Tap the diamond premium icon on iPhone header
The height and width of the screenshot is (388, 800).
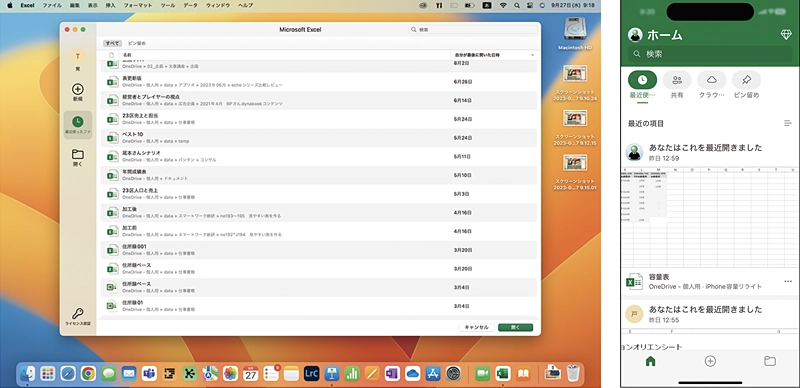tap(786, 35)
